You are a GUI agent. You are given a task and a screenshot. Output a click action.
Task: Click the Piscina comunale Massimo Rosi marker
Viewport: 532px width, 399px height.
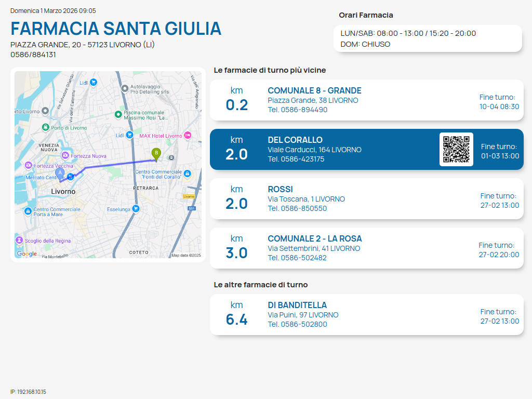click(118, 114)
